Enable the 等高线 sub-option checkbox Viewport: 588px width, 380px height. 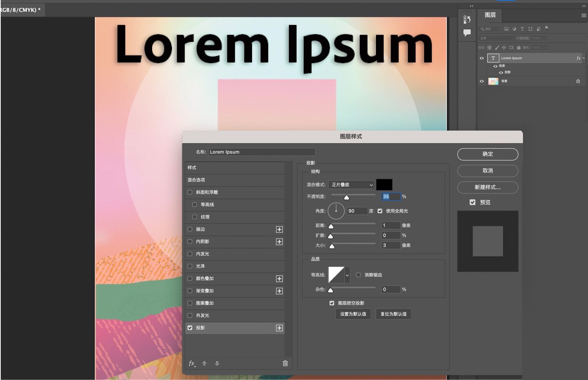click(x=194, y=205)
